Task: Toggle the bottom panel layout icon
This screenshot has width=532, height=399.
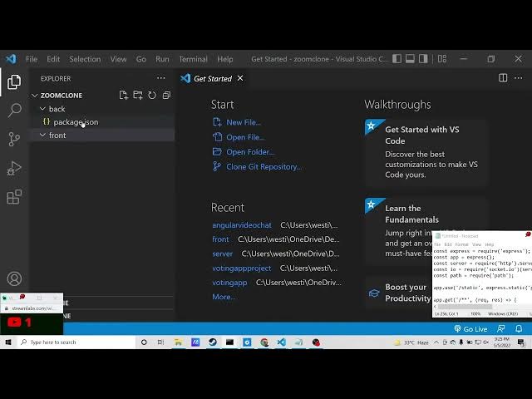Action: point(410,59)
